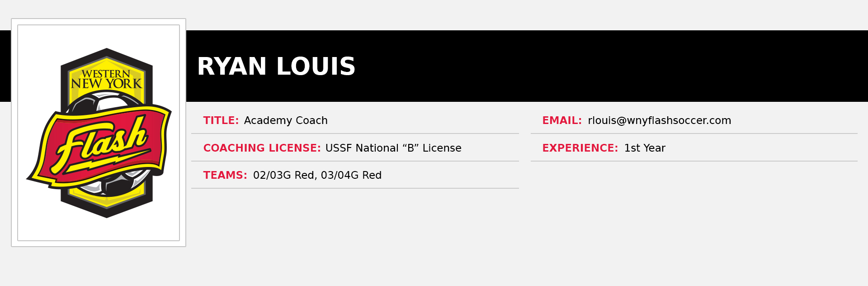The height and width of the screenshot is (286, 868).
Task: Click the Ryan Louis name heading
Action: click(276, 67)
